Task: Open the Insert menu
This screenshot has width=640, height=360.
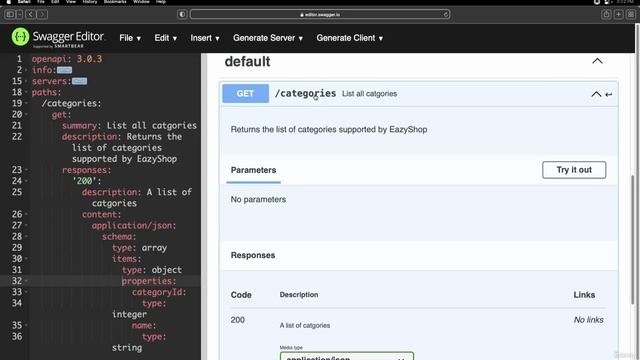Action: [205, 38]
